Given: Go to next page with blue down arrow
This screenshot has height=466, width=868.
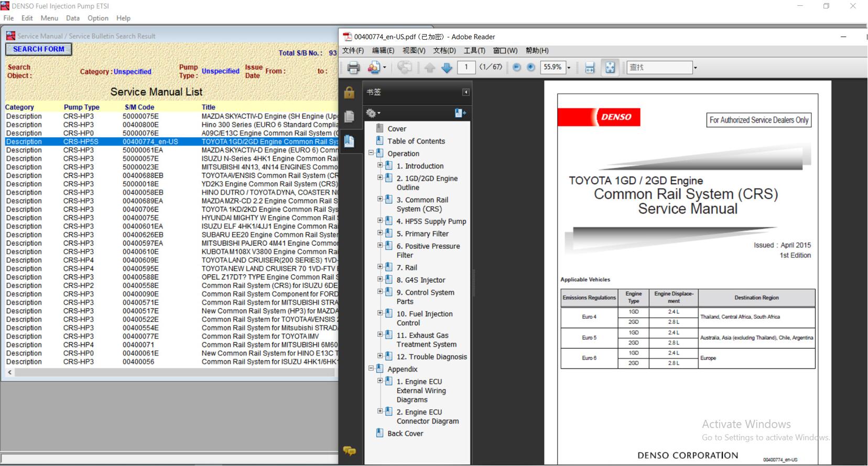Looking at the screenshot, I should pos(447,68).
